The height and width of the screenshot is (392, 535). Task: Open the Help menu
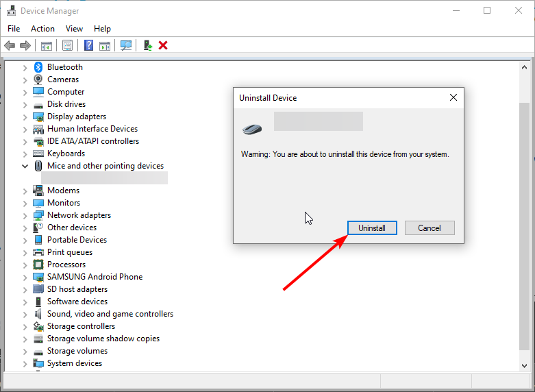coord(102,29)
